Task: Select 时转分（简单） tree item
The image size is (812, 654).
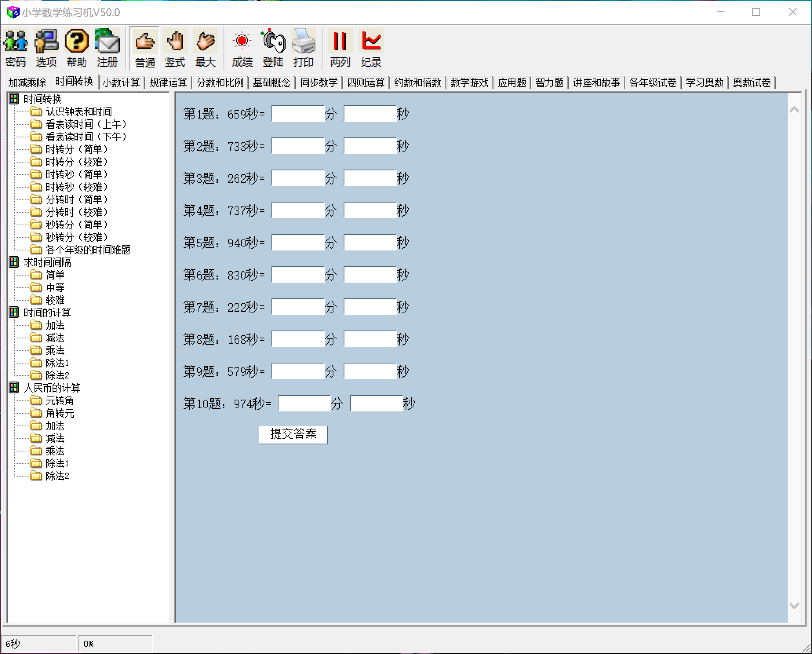Action: (77, 149)
